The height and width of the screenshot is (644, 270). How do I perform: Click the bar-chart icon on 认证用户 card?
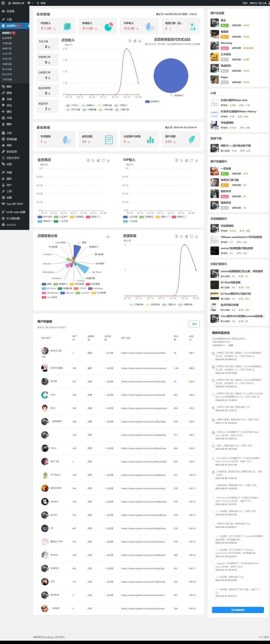point(150,140)
